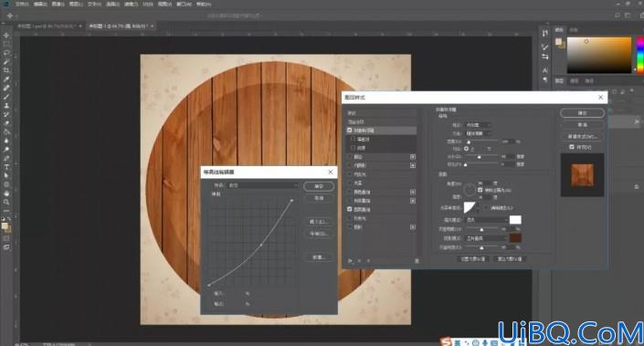
Task: Click New Style button in Layer Style
Action: (x=583, y=136)
